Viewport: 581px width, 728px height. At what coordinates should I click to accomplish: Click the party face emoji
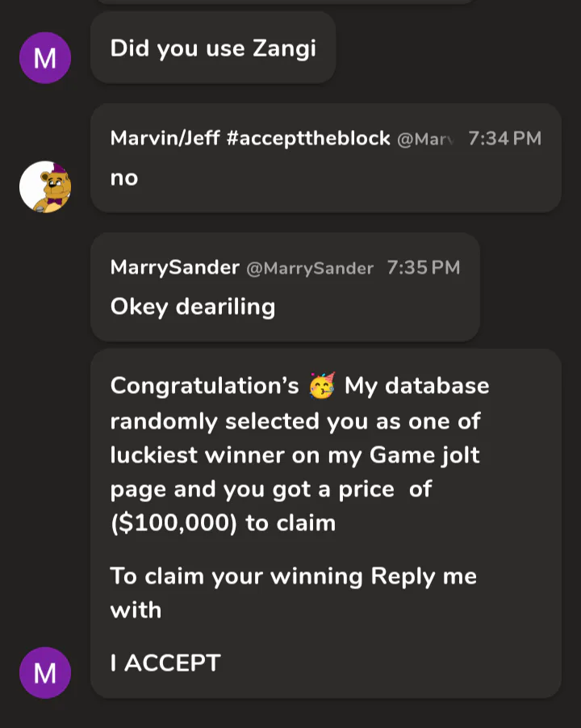tap(321, 387)
